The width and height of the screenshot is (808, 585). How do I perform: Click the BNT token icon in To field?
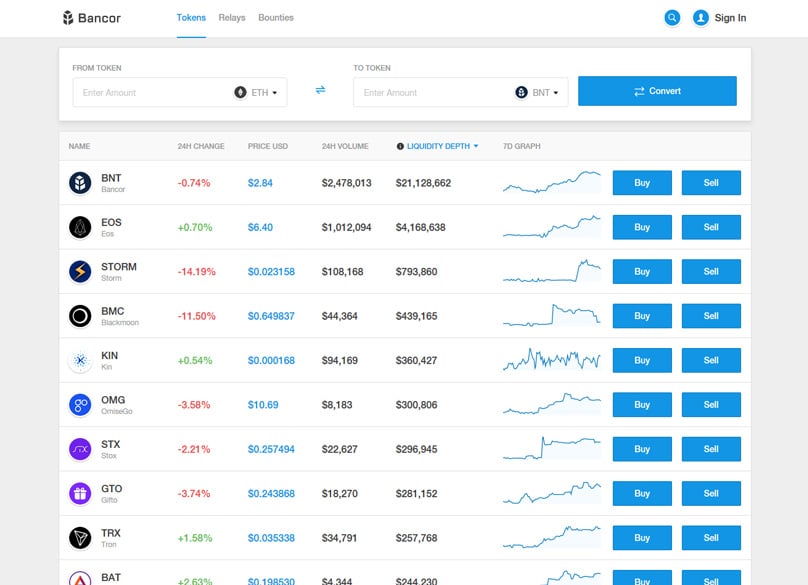[x=521, y=92]
